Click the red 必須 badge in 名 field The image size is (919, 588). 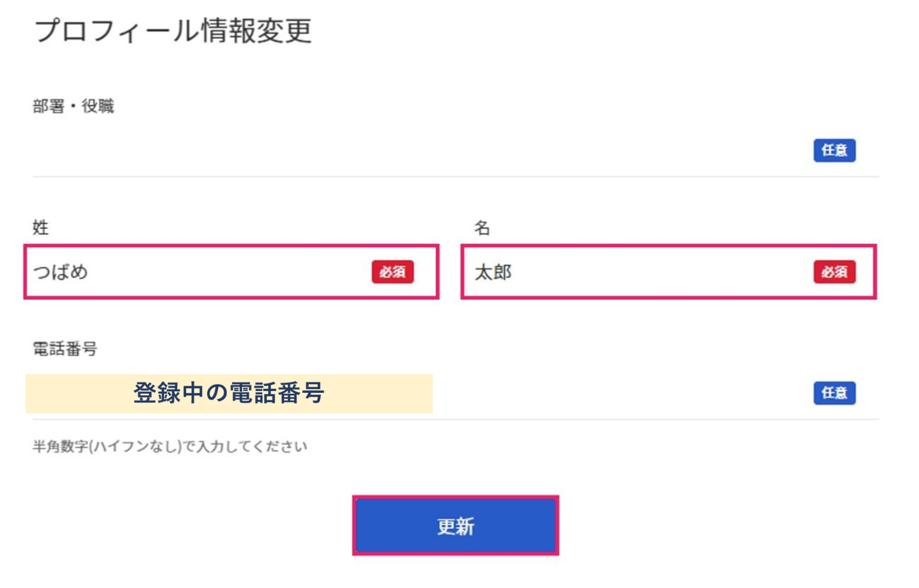[834, 272]
